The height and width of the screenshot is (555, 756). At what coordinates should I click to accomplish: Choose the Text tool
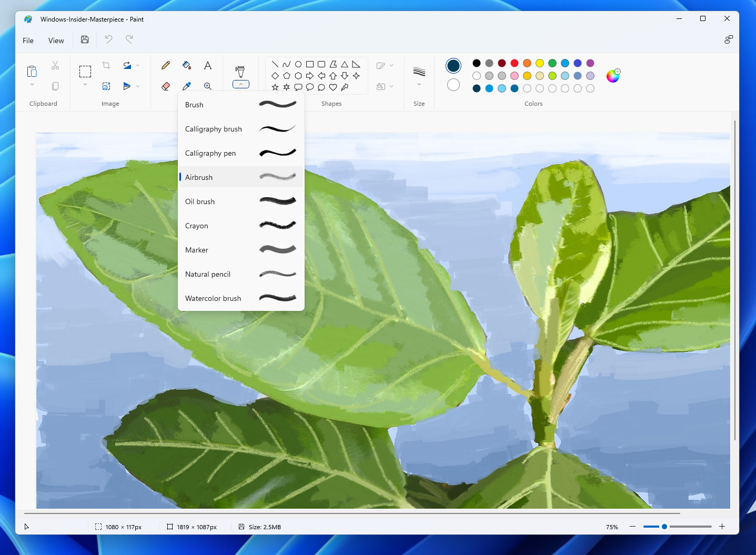pyautogui.click(x=208, y=65)
